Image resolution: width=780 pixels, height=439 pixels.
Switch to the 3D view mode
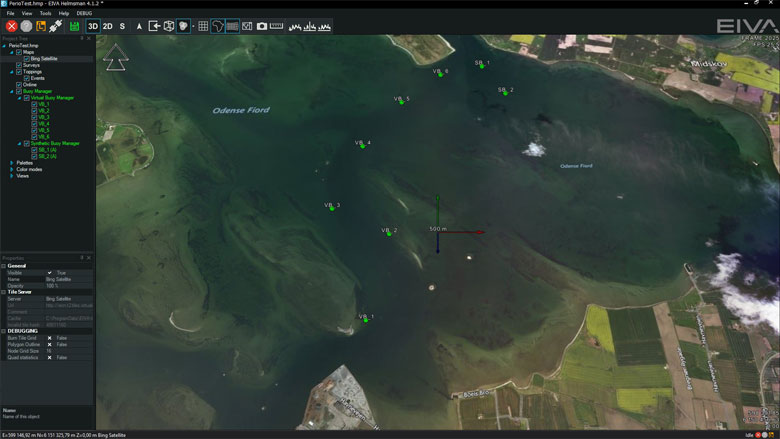coord(92,26)
